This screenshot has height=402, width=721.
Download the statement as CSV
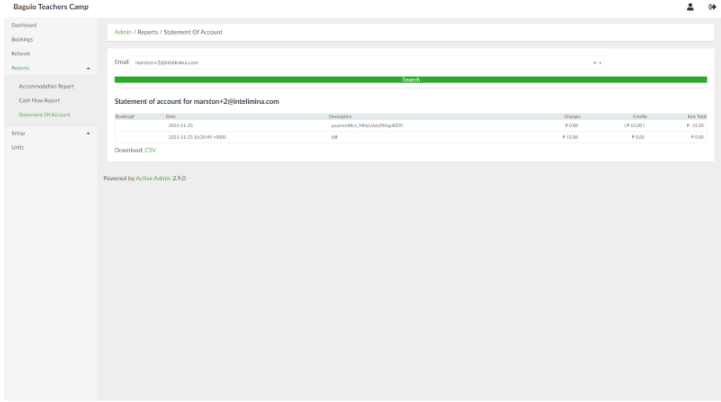pos(150,149)
